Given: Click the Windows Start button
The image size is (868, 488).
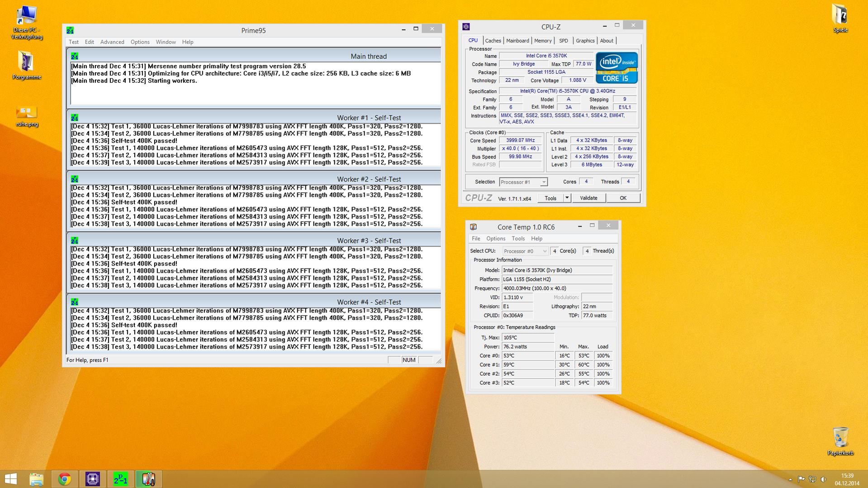Looking at the screenshot, I should tap(10, 479).
